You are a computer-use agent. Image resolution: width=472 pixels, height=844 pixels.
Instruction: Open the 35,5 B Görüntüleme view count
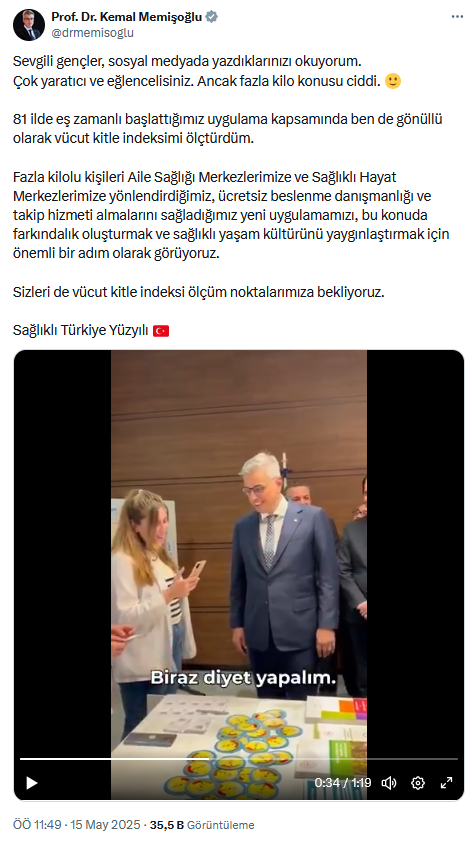202,825
